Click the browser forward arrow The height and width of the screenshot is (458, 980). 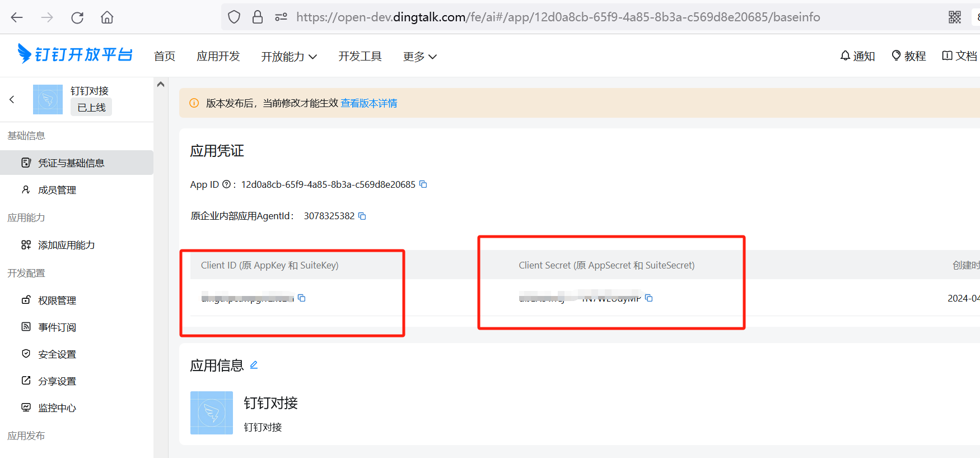pyautogui.click(x=47, y=17)
